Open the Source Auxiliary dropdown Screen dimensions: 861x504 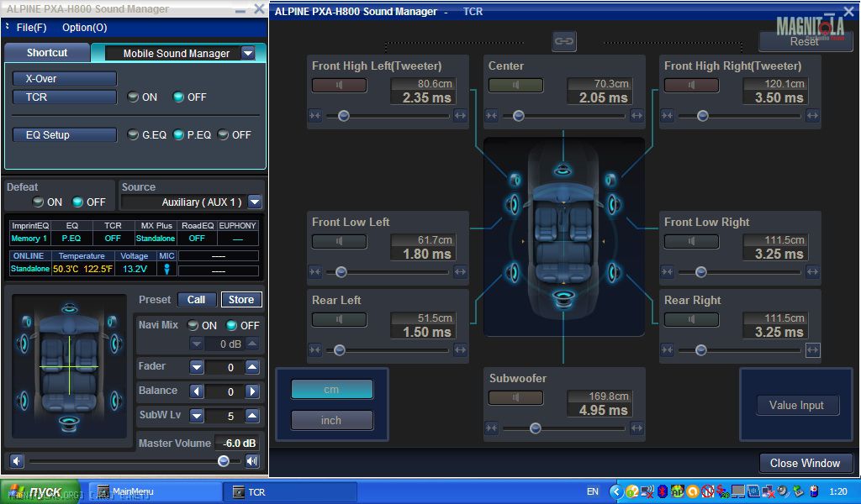click(x=255, y=202)
